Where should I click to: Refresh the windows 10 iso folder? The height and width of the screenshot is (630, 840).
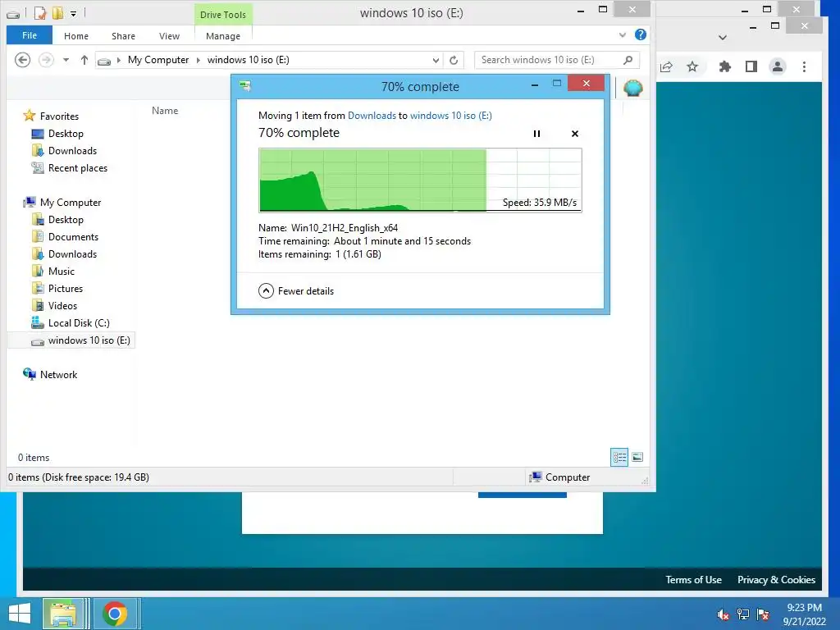[x=454, y=60]
